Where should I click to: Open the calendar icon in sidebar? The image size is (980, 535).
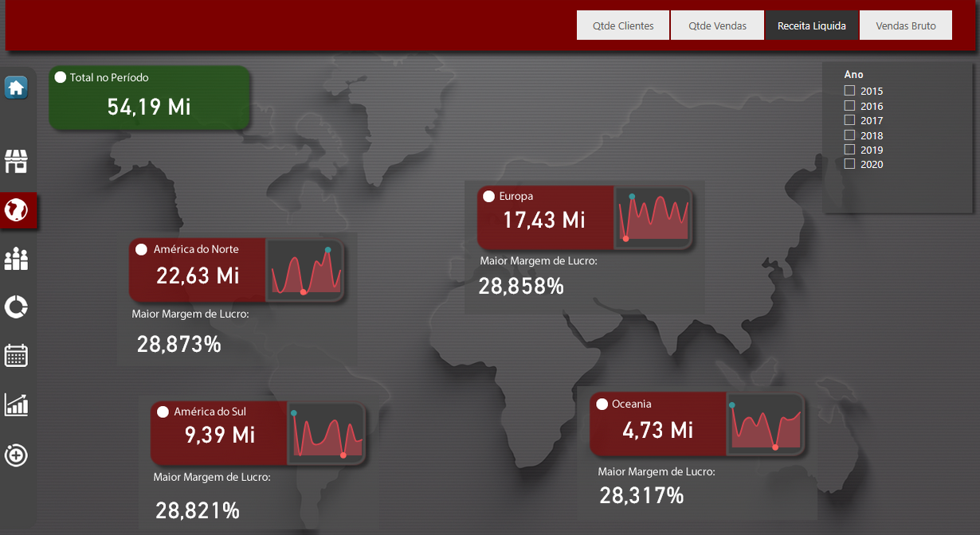tap(16, 355)
